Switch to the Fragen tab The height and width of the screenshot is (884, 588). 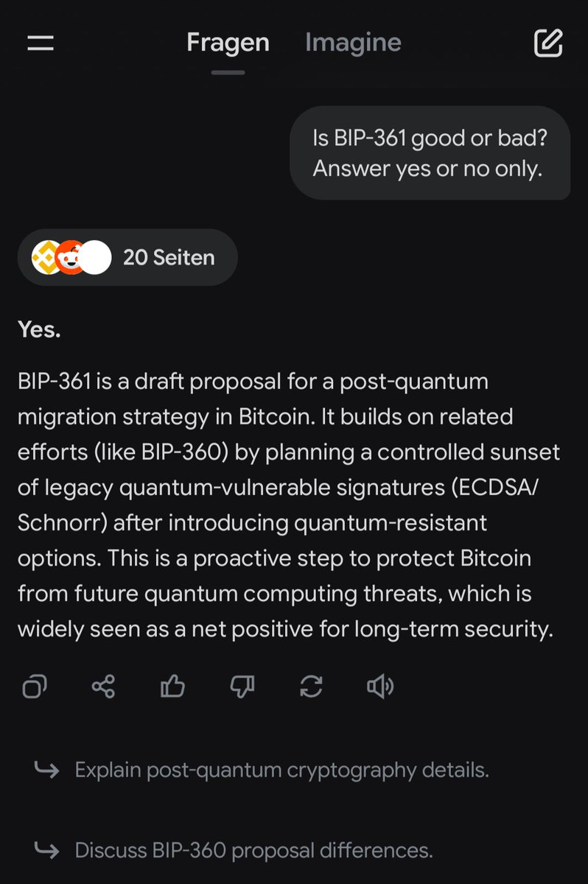point(228,43)
